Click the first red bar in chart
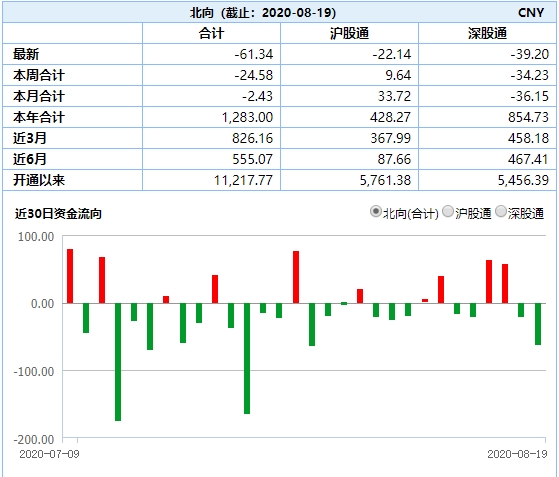Screen dimensions: 559x477 (70, 276)
